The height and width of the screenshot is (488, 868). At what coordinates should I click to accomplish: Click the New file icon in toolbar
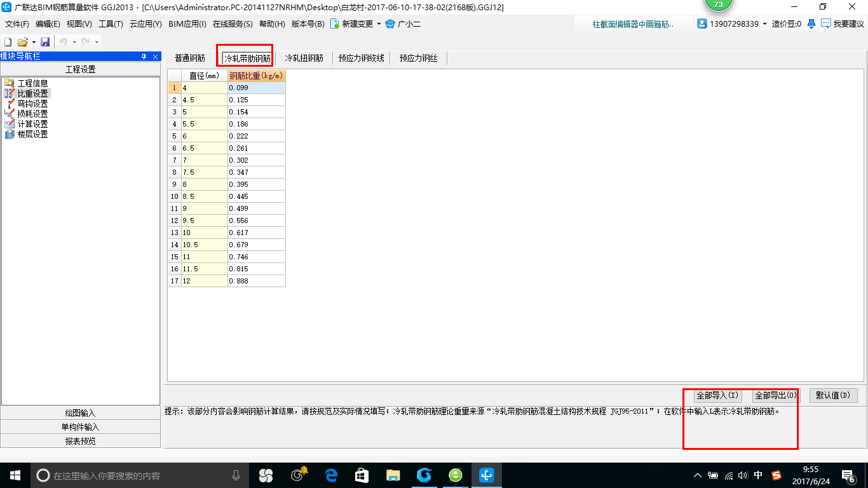(x=8, y=41)
